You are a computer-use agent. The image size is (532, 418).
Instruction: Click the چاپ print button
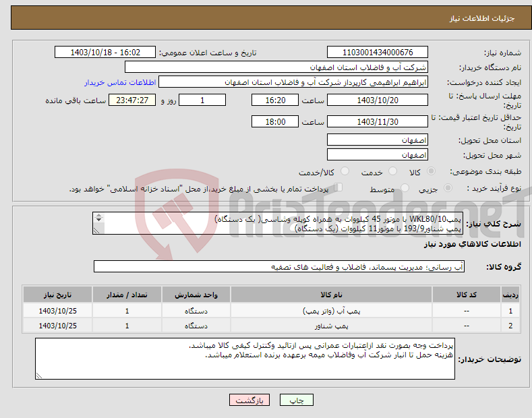pos(296,400)
